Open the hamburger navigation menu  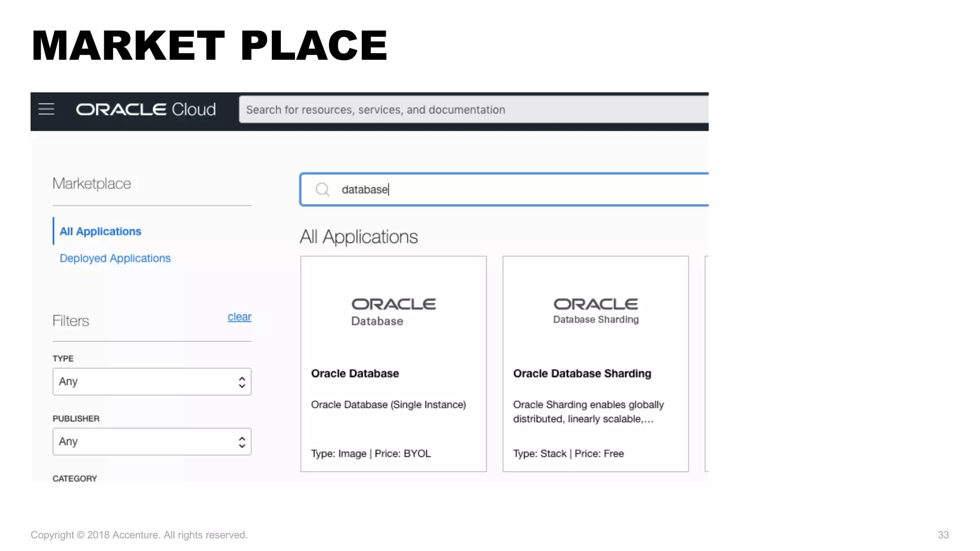(46, 110)
